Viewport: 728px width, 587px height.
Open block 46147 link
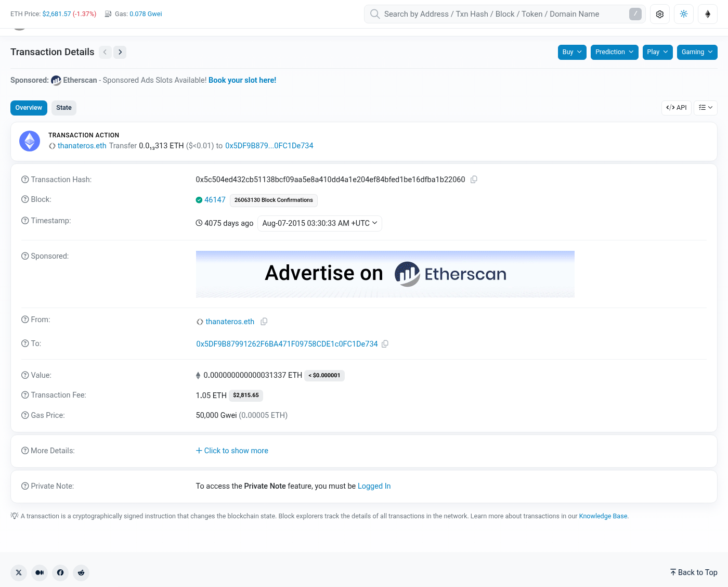215,200
